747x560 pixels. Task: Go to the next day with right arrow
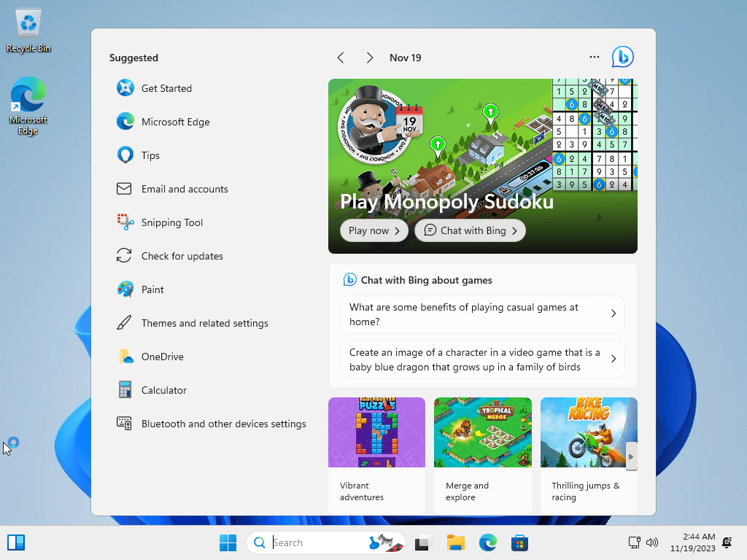370,58
